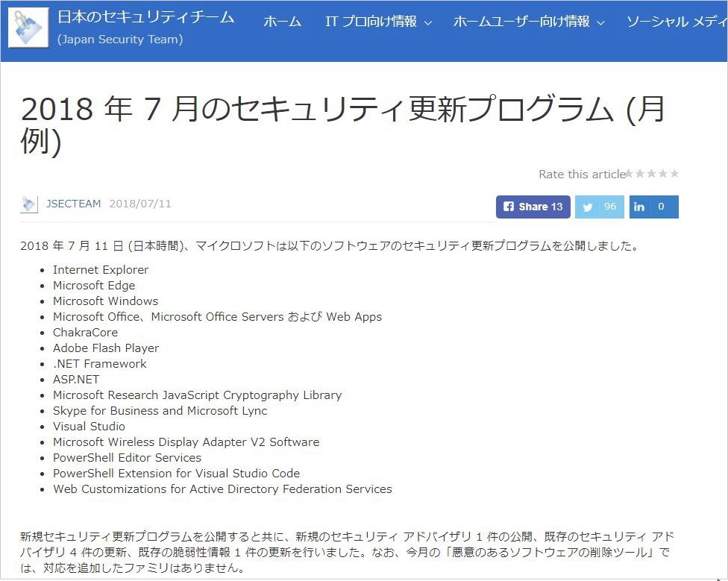Viewport: 728px width, 581px height.
Task: Open the ホーム menu item
Action: 282,22
